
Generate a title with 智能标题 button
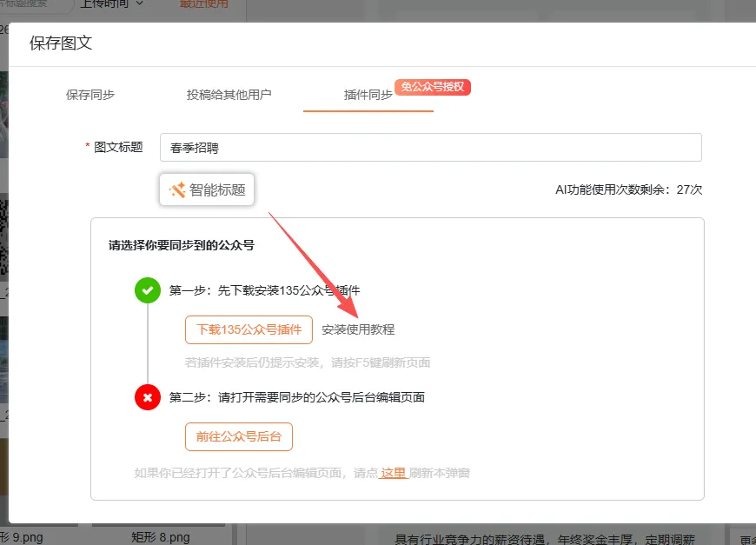coord(207,189)
